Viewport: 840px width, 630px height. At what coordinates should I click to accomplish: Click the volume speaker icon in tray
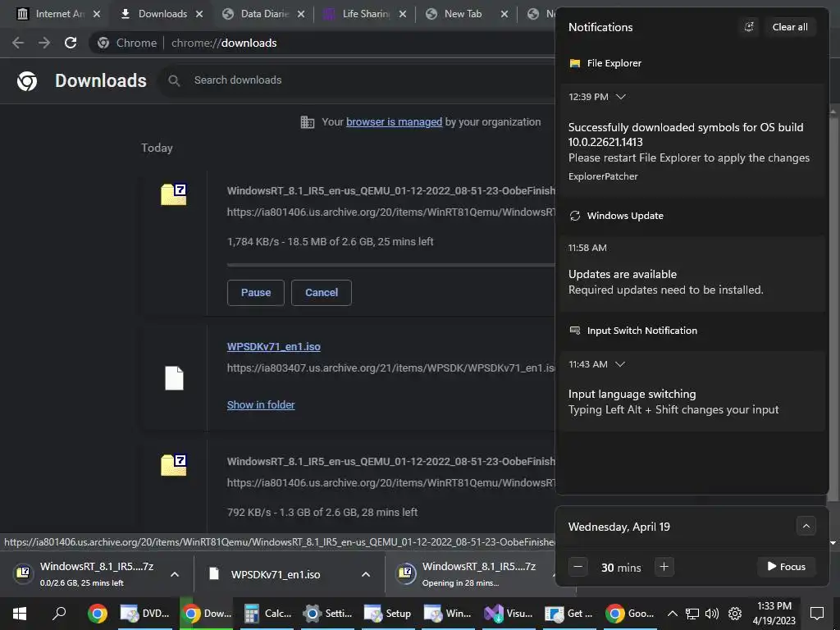tap(712, 614)
